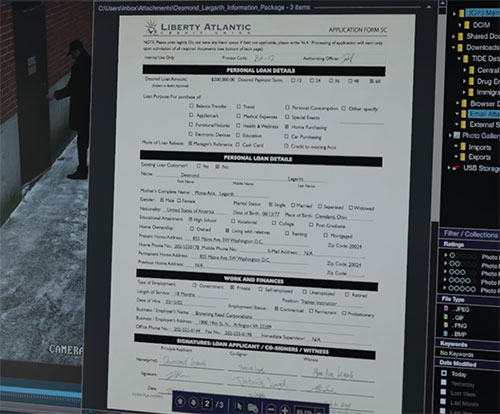The image size is (500, 414).
Task: Select the Photo Gallery tree item
Action: (480, 135)
